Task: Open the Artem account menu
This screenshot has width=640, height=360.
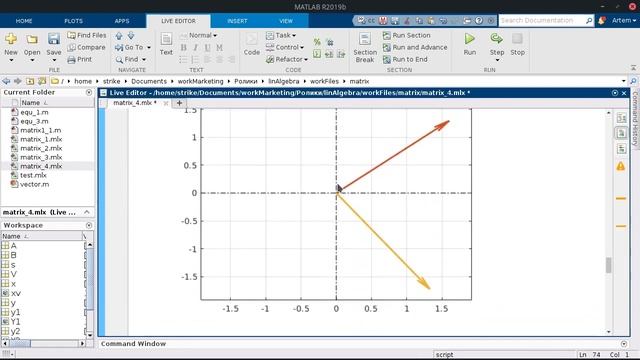Action: click(x=624, y=20)
